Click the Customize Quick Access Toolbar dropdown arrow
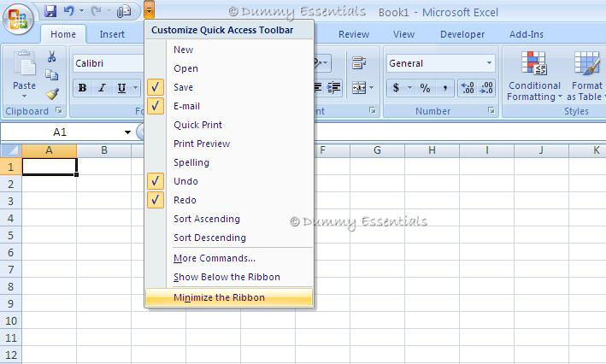Screen dimensions: 606x364 (150, 10)
